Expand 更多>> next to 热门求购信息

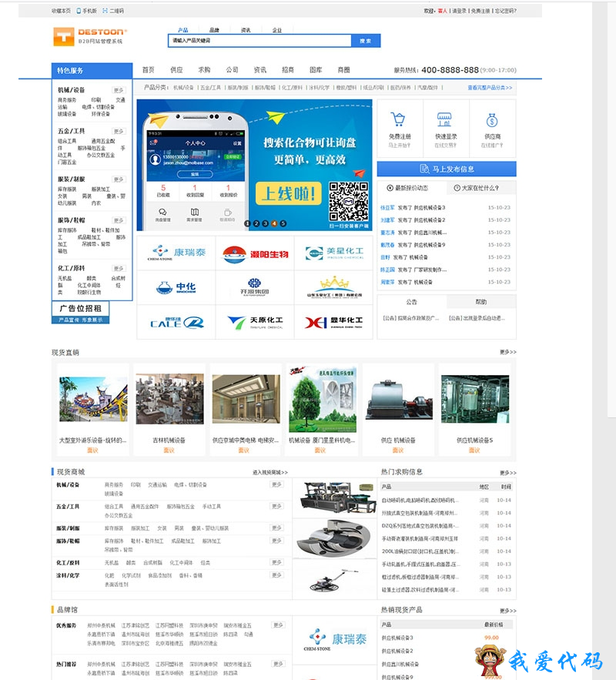(507, 473)
